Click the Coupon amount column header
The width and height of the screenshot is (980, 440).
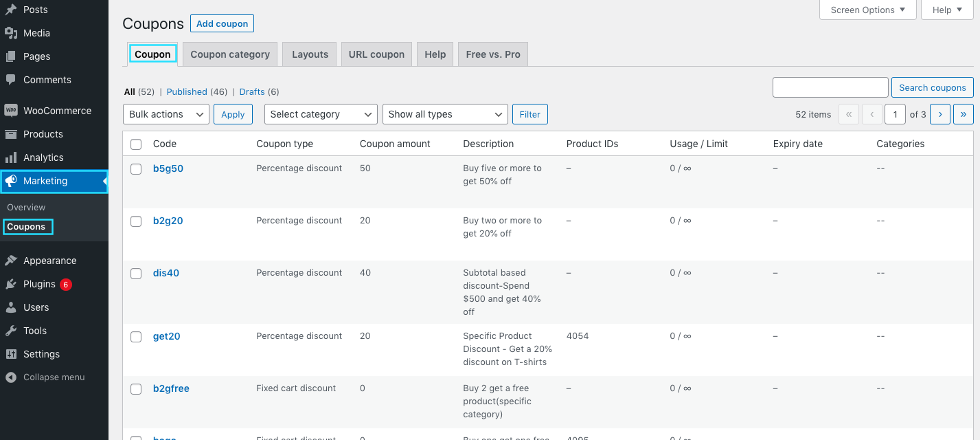click(395, 144)
